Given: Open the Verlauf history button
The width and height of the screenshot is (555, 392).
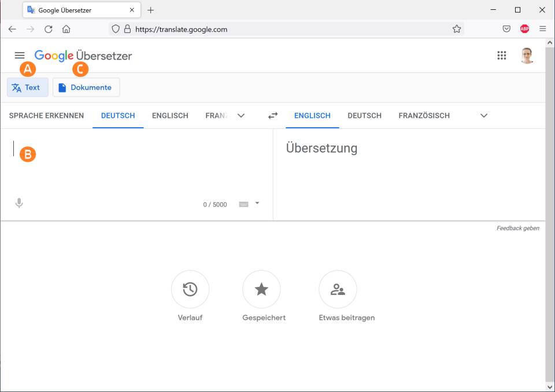Looking at the screenshot, I should (190, 289).
